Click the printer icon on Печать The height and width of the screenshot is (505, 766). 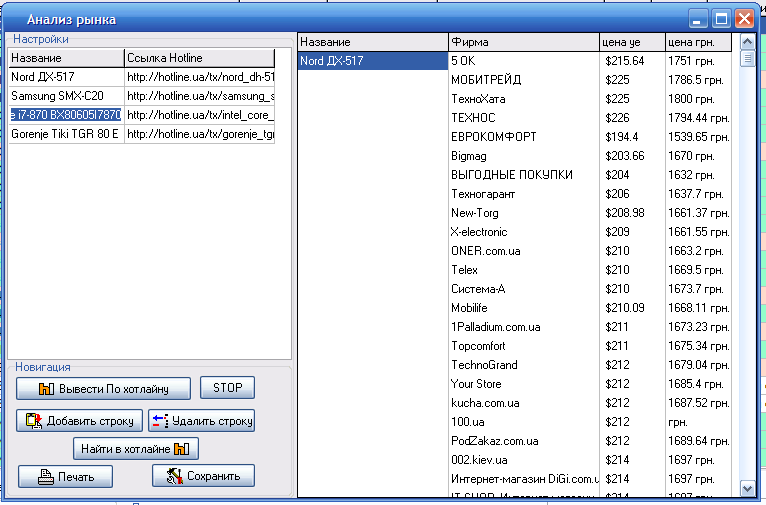[x=45, y=477]
